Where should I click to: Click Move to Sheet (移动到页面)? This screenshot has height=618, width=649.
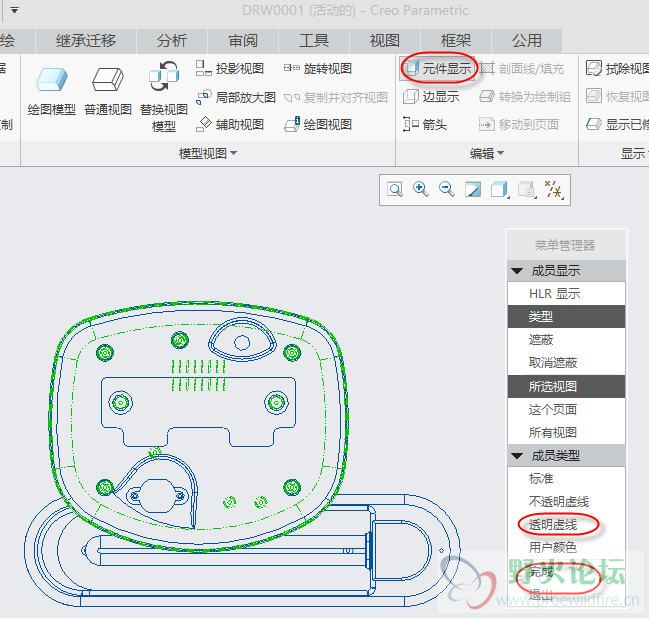[519, 124]
